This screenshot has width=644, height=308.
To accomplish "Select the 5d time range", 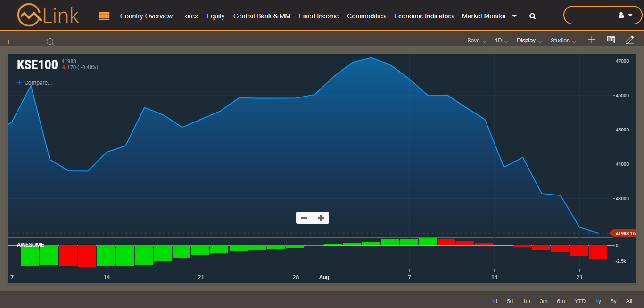I will coord(510,301).
